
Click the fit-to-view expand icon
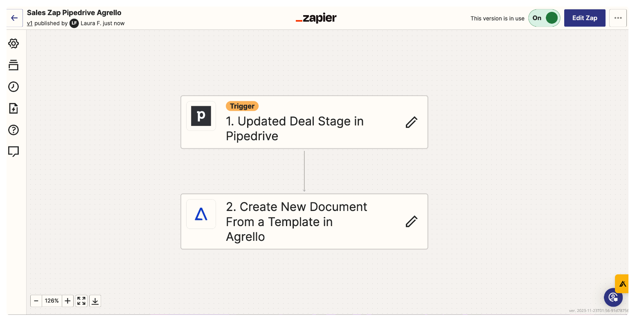tap(81, 301)
